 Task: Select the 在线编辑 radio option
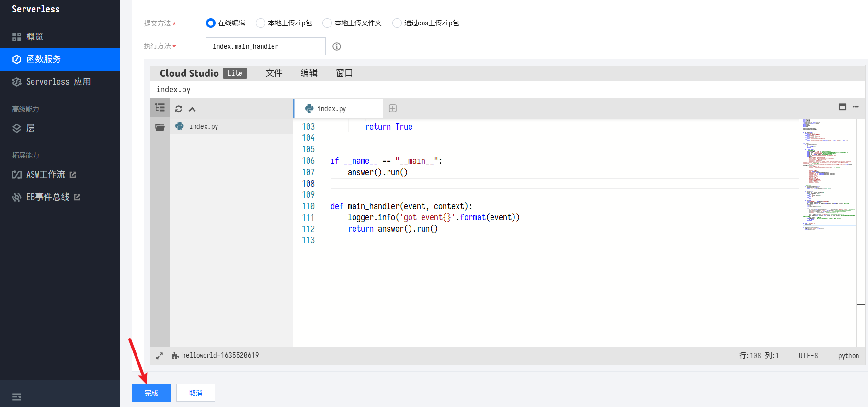point(211,23)
